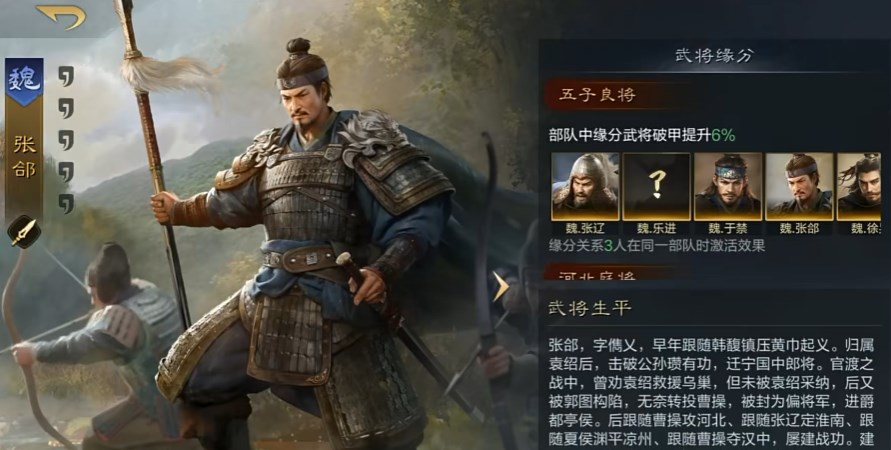The image size is (891, 450).
Task: Tap the 张郃 vertical name banner
Action: [x=24, y=157]
